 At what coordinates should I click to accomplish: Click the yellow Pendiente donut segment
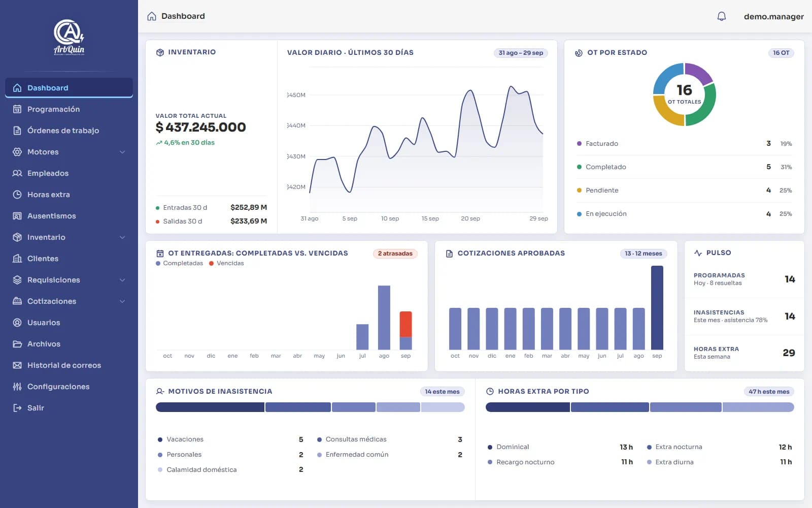pos(665,113)
